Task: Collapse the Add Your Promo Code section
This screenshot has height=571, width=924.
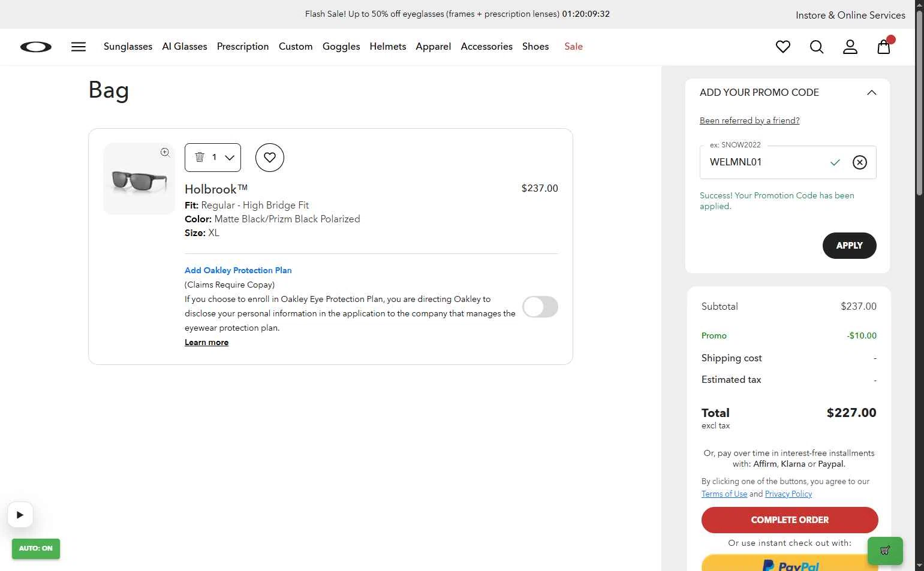Action: click(872, 92)
